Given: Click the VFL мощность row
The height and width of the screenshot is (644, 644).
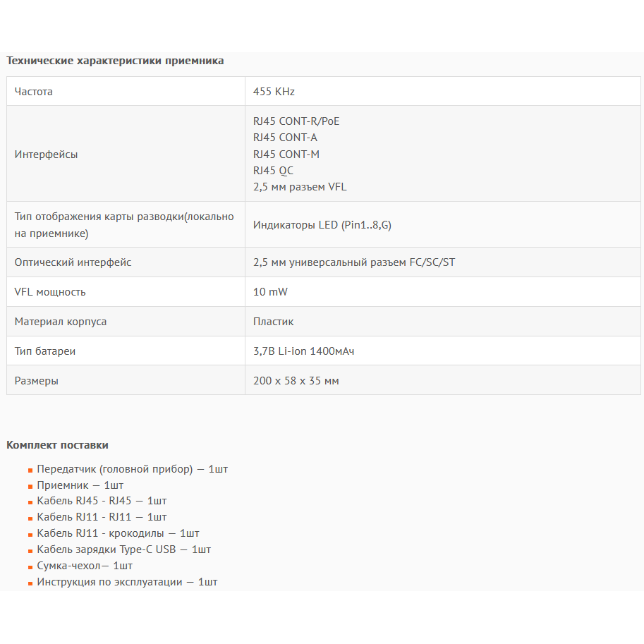Looking at the screenshot, I should (x=47, y=291).
